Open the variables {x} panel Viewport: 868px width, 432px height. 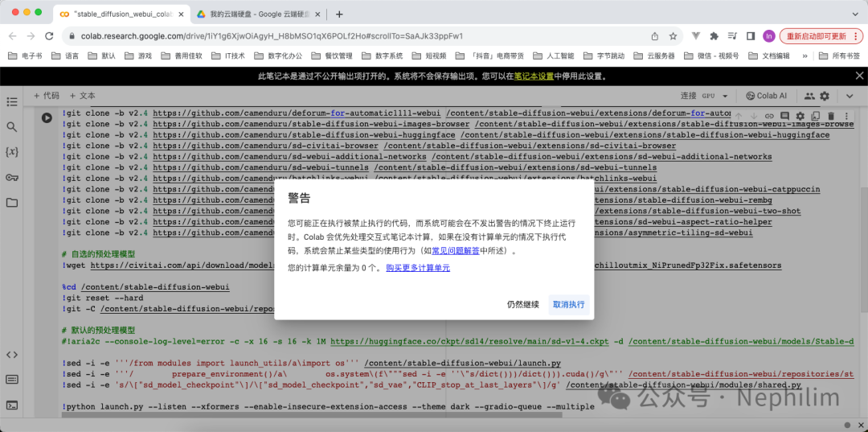[x=11, y=152]
